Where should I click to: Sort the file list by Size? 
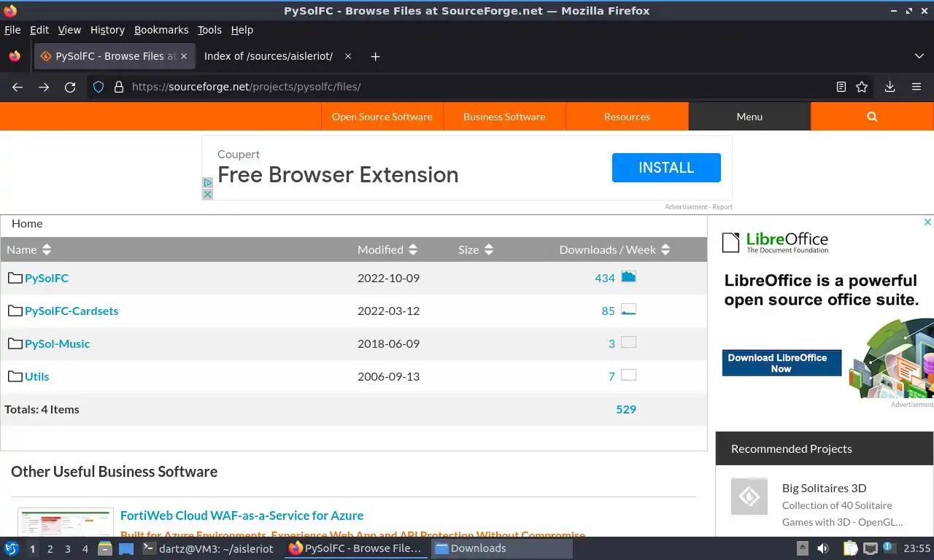coord(476,249)
